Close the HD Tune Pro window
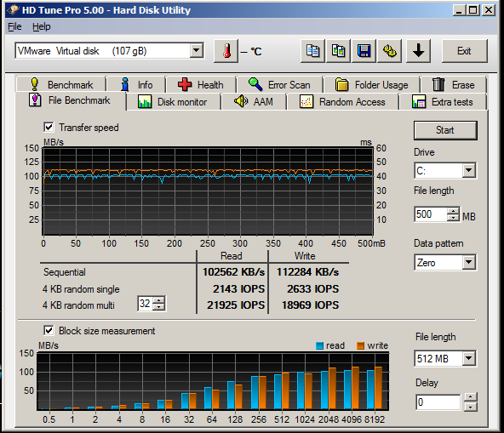The image size is (504, 433). point(489,10)
